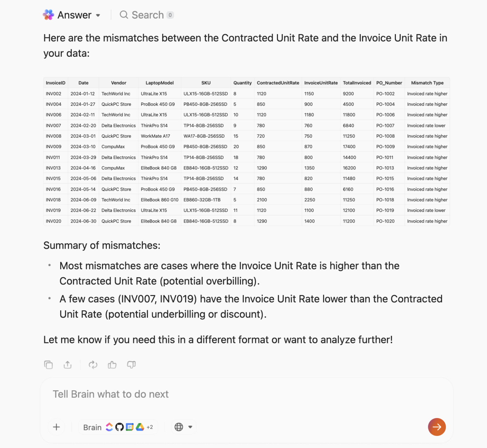
Task: Copy the answer with the copy icon
Action: click(48, 365)
